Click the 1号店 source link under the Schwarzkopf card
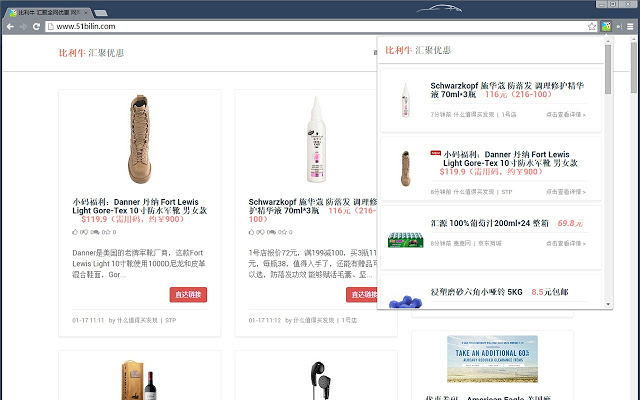 (x=349, y=320)
